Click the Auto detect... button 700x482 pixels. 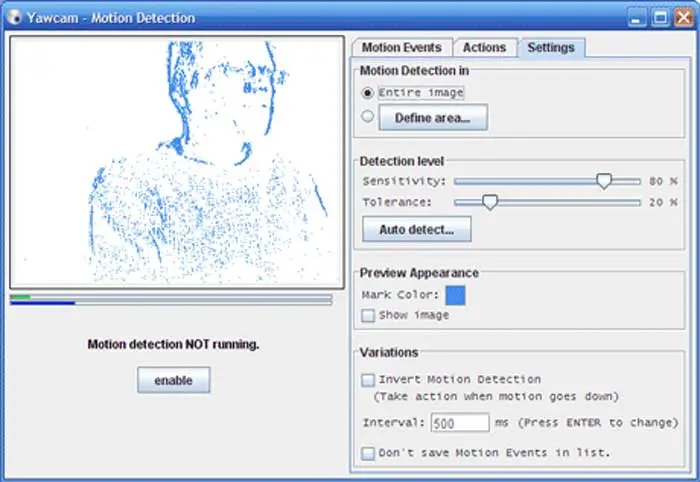417,229
